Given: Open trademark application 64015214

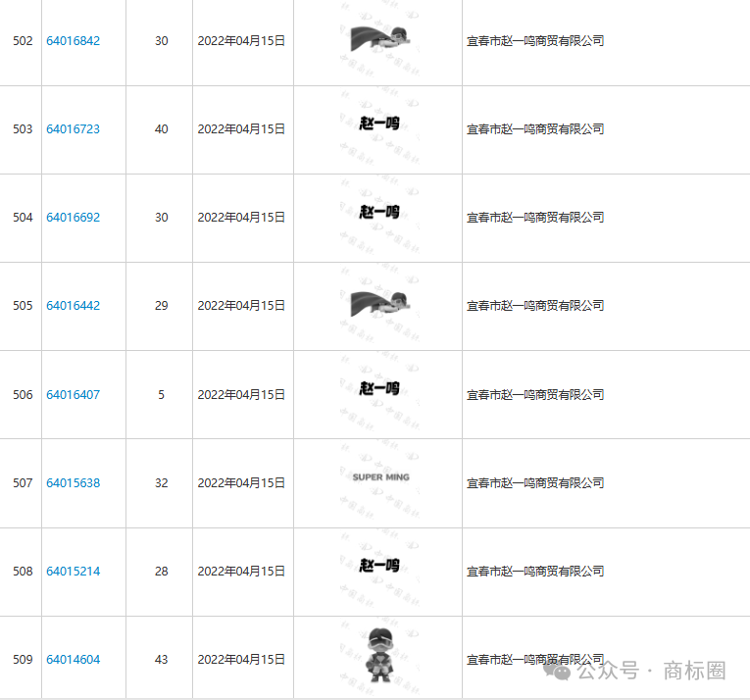Looking at the screenshot, I should click(73, 571).
